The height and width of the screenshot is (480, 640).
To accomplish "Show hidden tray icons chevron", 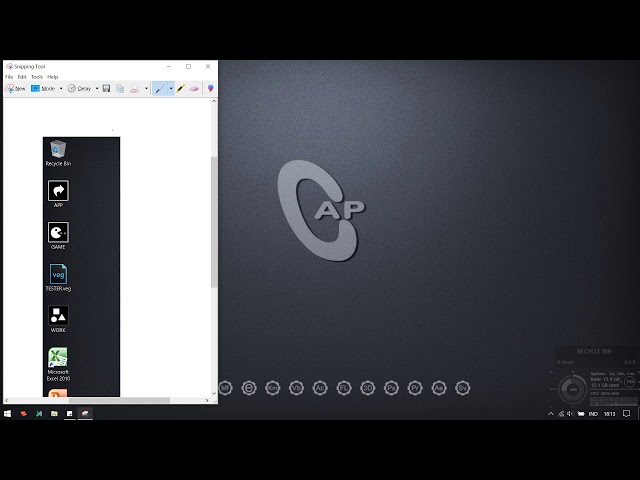I will point(551,414).
